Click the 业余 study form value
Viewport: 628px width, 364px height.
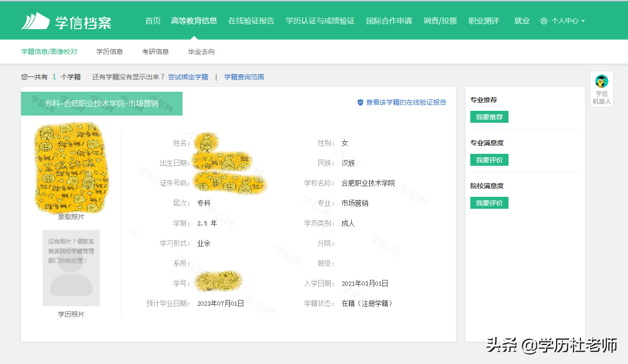[x=204, y=243]
